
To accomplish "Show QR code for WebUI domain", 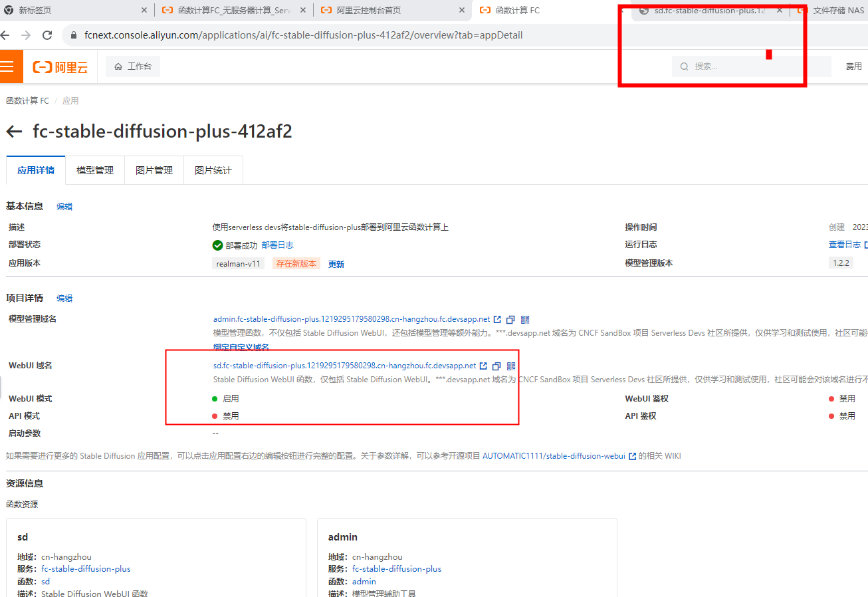I will [511, 366].
